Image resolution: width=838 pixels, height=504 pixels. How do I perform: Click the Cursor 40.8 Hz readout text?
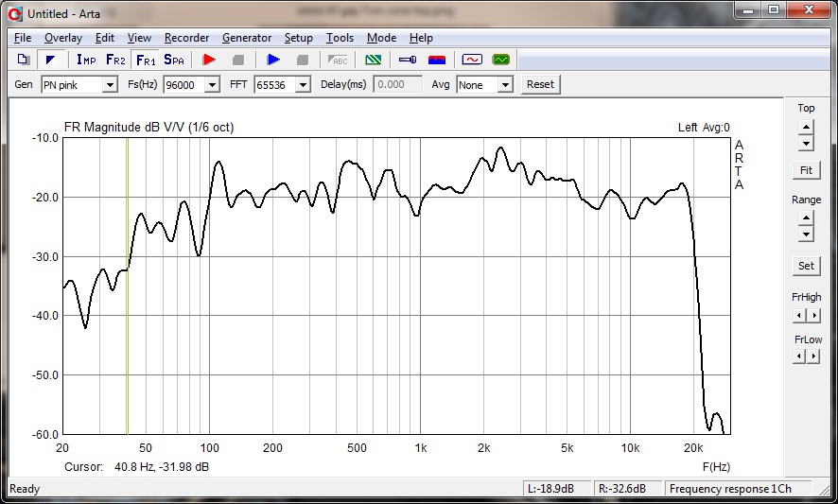(x=136, y=466)
